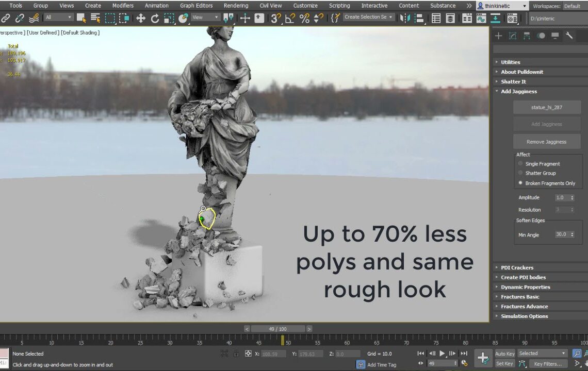588x371 pixels.
Task: Select the Shatter Group radio option
Action: pyautogui.click(x=520, y=173)
